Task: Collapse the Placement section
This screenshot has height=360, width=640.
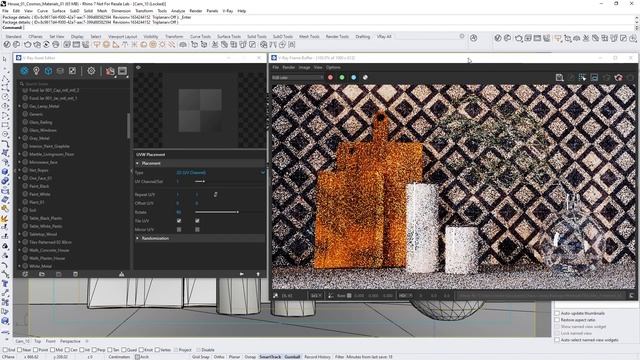Action: [138, 163]
